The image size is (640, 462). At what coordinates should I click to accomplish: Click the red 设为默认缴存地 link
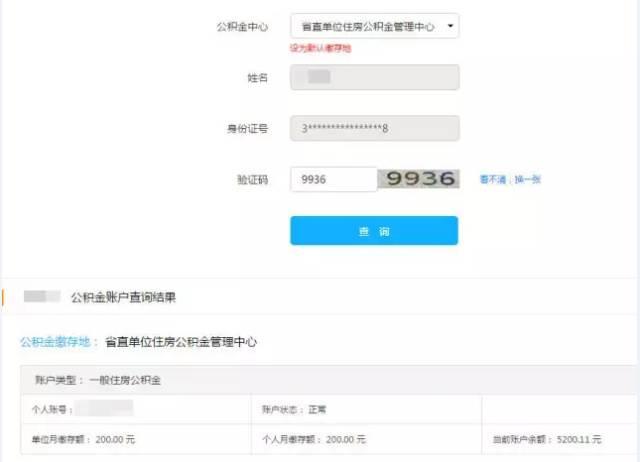point(320,48)
